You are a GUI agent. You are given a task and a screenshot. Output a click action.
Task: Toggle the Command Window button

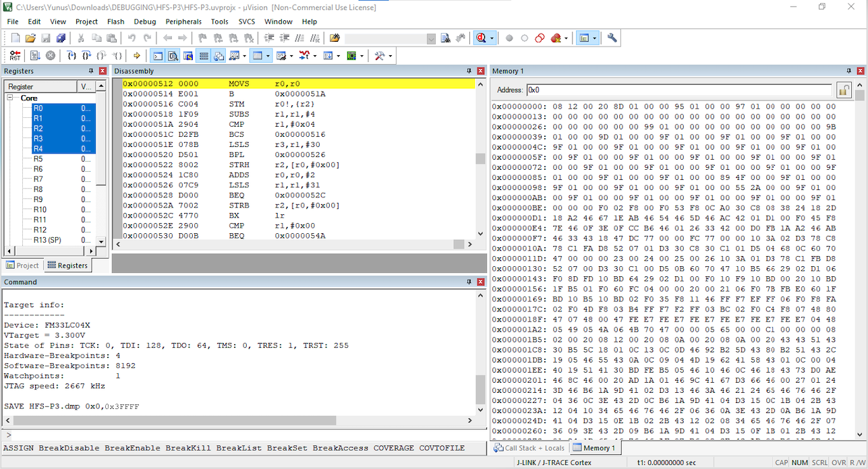coord(158,56)
